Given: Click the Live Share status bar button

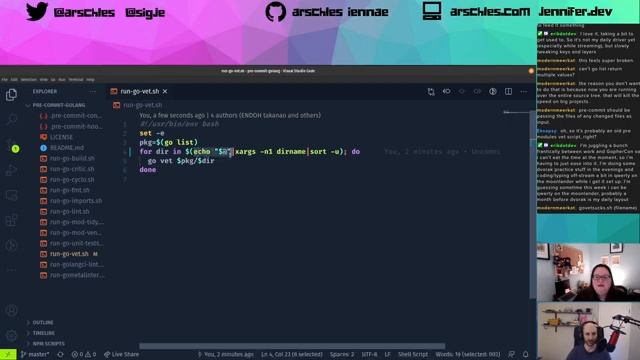Looking at the screenshot, I should click(121, 354).
